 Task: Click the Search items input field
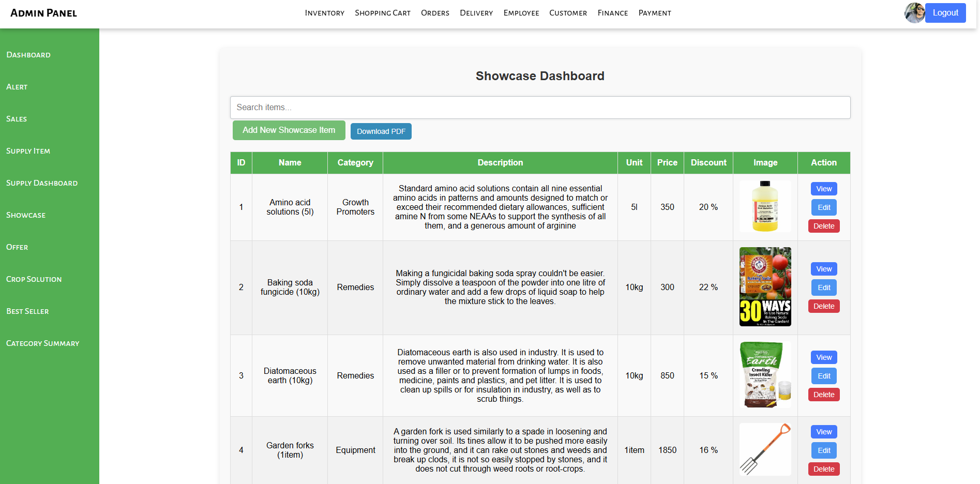[x=540, y=108]
